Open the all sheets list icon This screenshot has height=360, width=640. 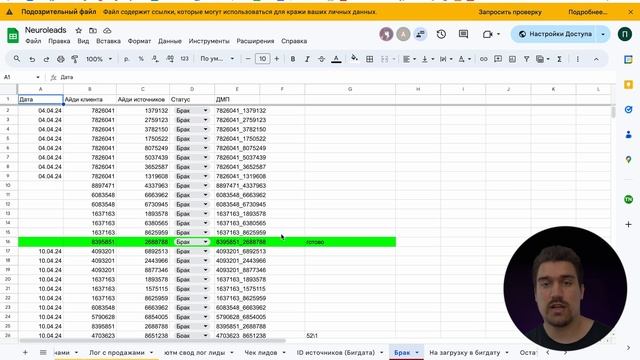coord(43,352)
